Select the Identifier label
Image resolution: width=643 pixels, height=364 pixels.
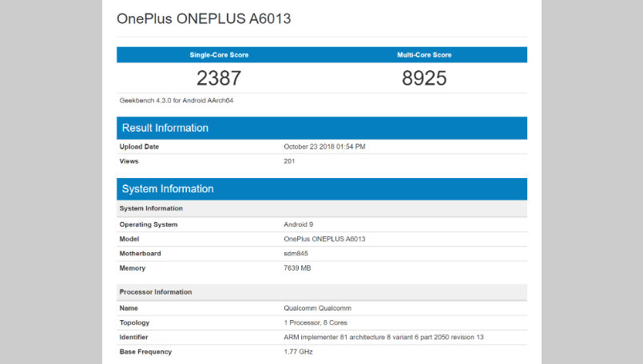[x=133, y=338]
